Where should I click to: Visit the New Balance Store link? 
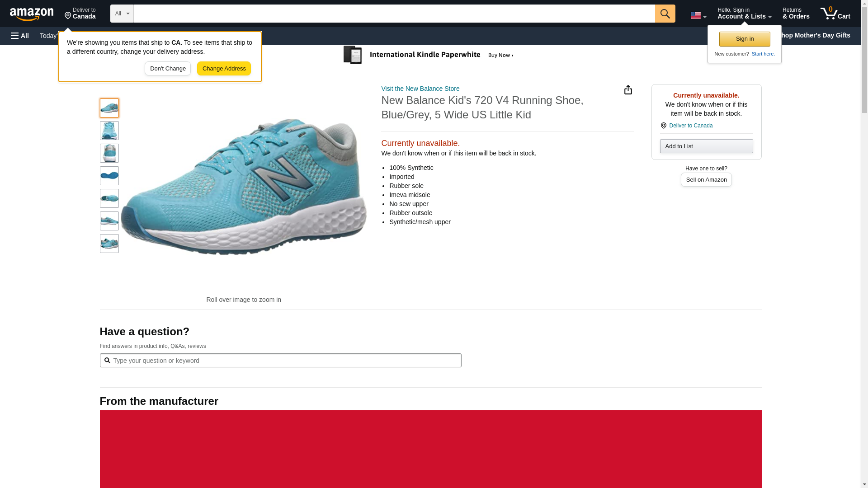coord(420,89)
